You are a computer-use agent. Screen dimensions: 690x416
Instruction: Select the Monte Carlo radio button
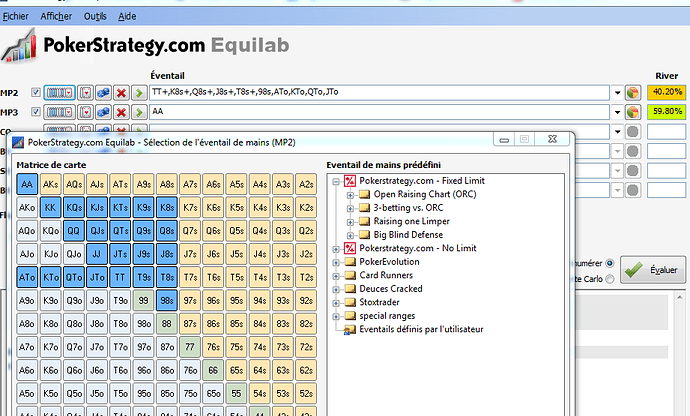click(x=609, y=279)
